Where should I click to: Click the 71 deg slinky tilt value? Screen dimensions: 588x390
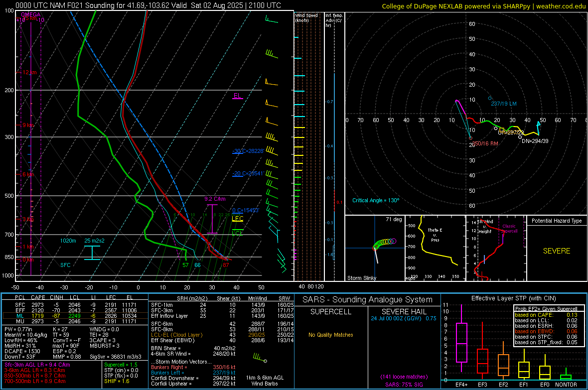(394, 219)
